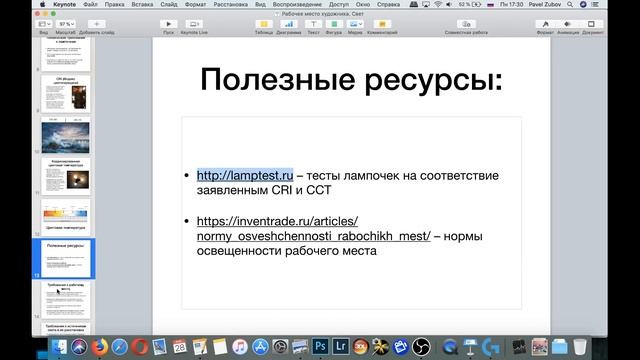Click the Wi-Fi status icon
640x360 pixels.
click(x=438, y=4)
